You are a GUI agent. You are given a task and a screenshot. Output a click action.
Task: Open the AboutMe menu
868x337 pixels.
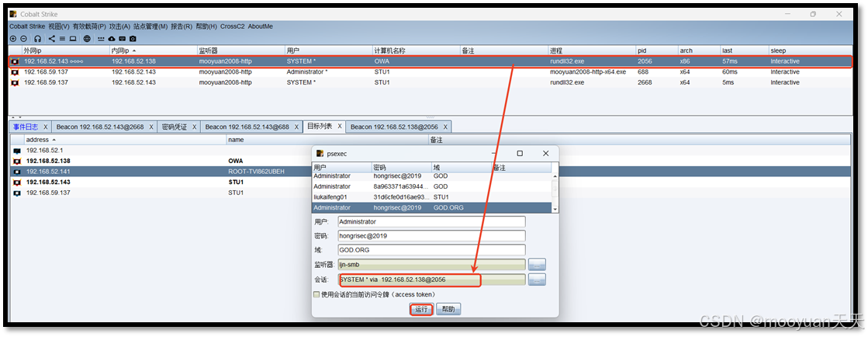pyautogui.click(x=260, y=26)
